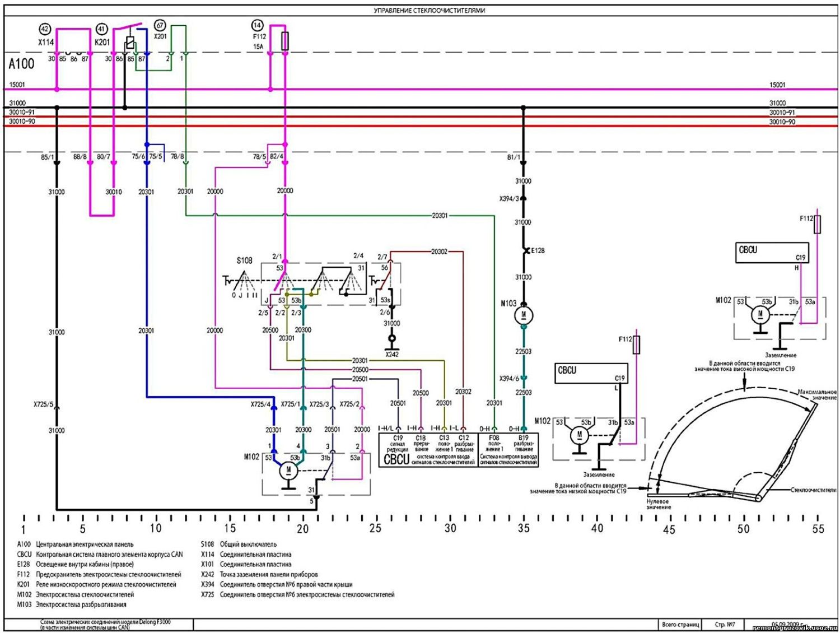This screenshot has width=840, height=633.
Task: Click column number 20 on the ruler
Action: [x=303, y=528]
